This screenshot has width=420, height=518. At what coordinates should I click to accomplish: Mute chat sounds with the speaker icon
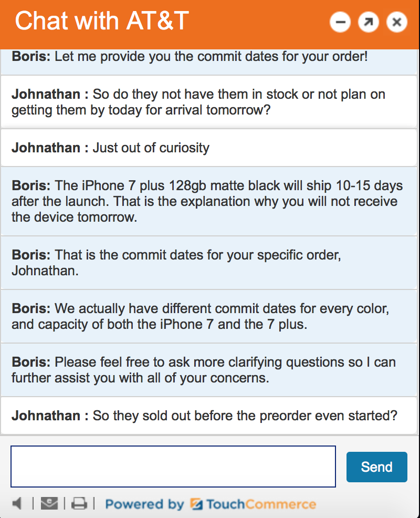click(17, 503)
